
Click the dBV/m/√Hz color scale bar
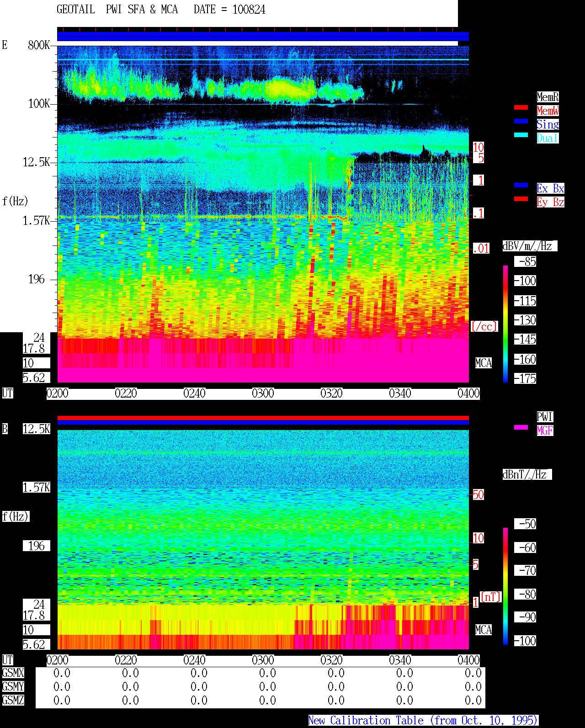505,324
